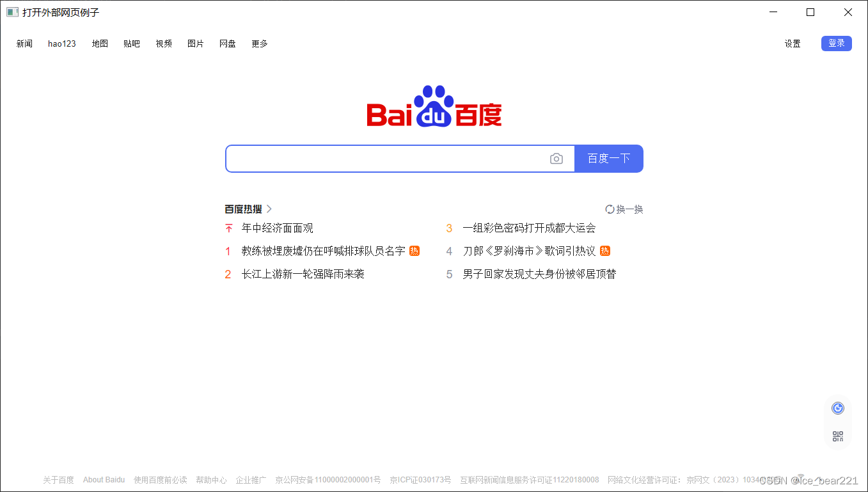868x492 pixels.
Task: Click rank number 4 in hot search
Action: 449,251
